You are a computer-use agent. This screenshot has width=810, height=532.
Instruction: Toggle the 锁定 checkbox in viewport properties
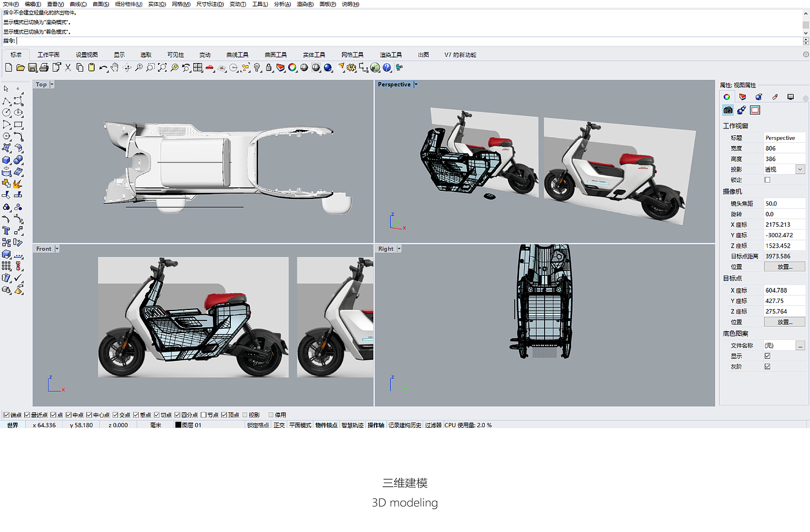coord(767,180)
